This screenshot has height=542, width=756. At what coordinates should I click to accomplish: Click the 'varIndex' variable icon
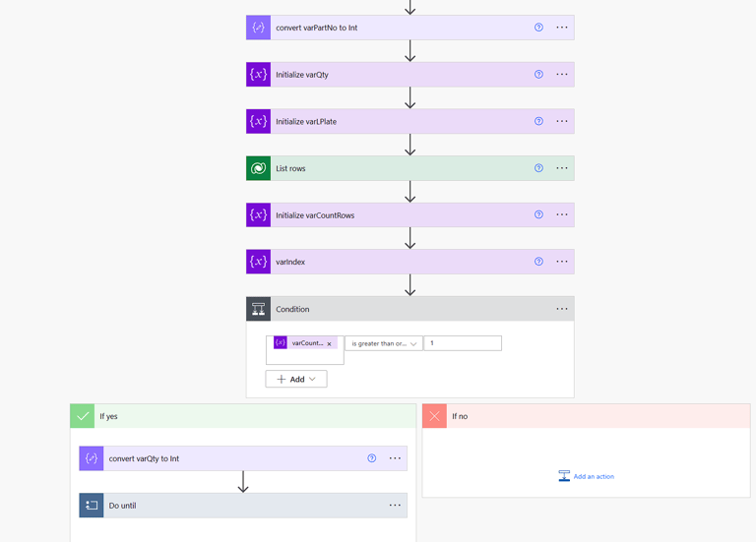(x=259, y=262)
